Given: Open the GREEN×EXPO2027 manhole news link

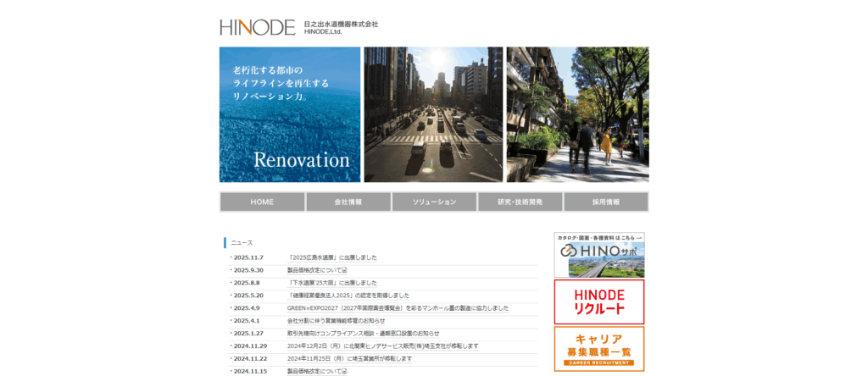Looking at the screenshot, I should click(398, 308).
